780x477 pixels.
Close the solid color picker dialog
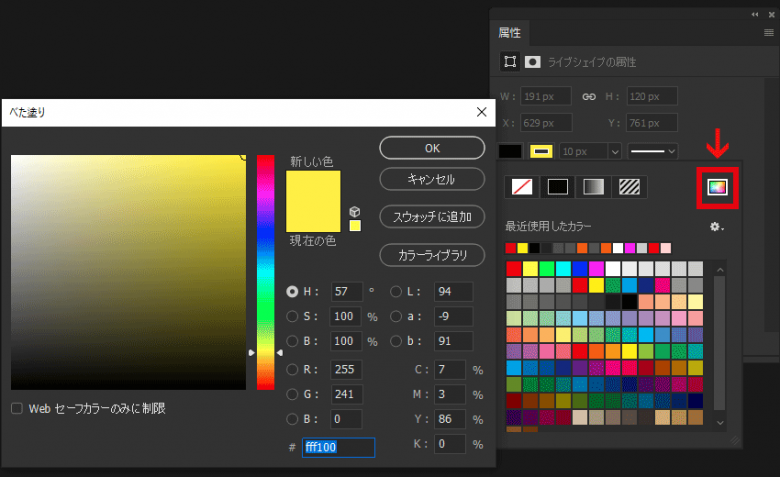tap(482, 112)
